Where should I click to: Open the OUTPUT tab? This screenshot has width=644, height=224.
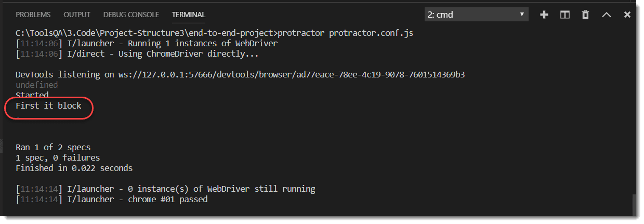pos(77,15)
